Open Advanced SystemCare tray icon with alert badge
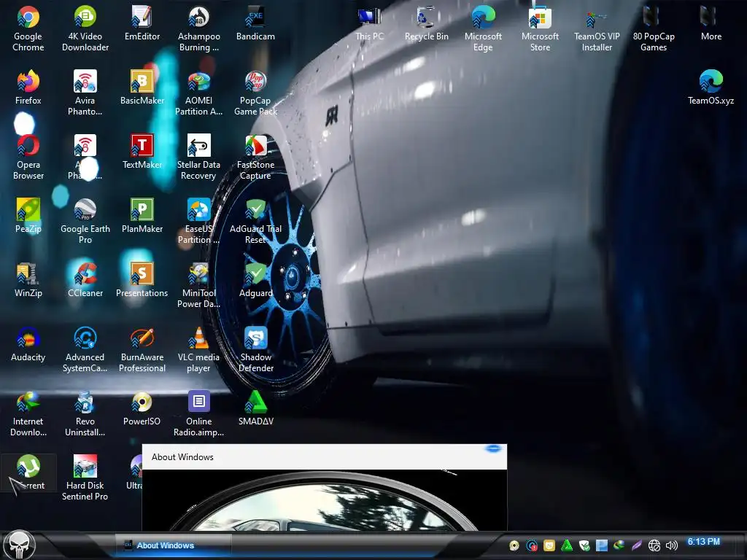The width and height of the screenshot is (747, 560). point(532,545)
